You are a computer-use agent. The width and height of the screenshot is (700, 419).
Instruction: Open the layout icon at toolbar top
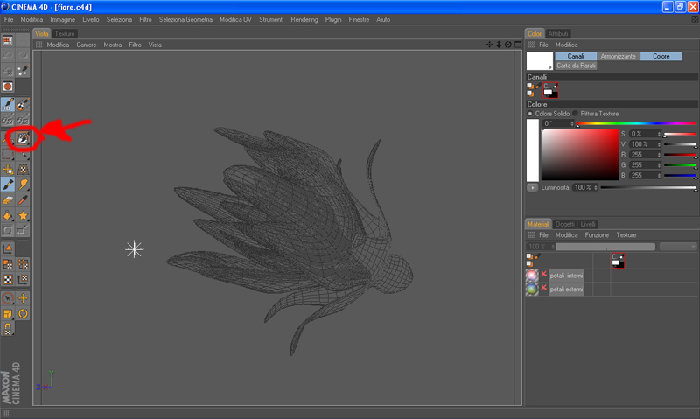[x=8, y=41]
